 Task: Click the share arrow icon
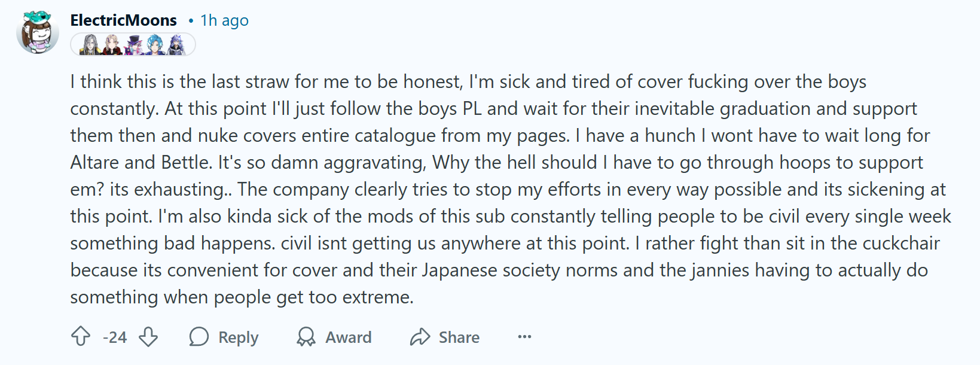(420, 337)
